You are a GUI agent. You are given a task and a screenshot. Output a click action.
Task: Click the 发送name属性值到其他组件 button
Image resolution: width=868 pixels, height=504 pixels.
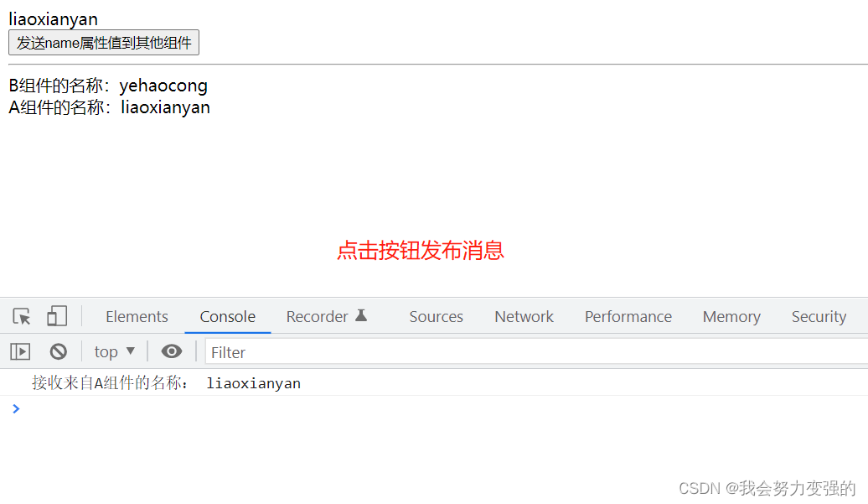[x=104, y=42]
